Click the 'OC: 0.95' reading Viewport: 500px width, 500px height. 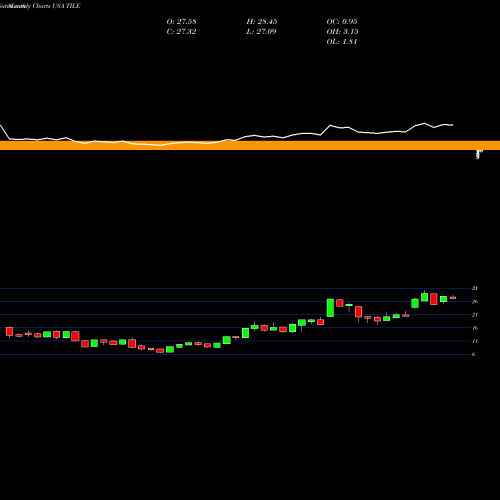342,22
